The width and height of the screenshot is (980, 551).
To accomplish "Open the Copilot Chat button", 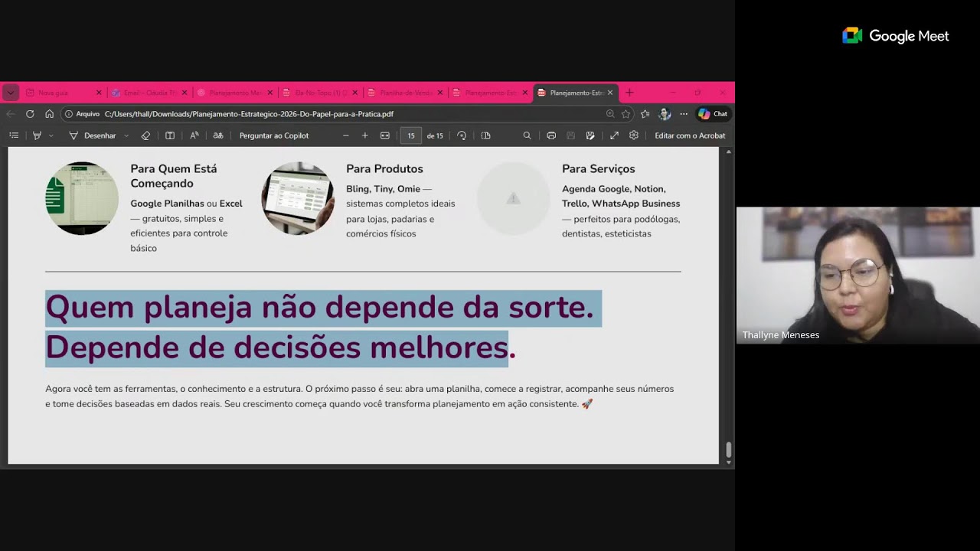I will 713,114.
